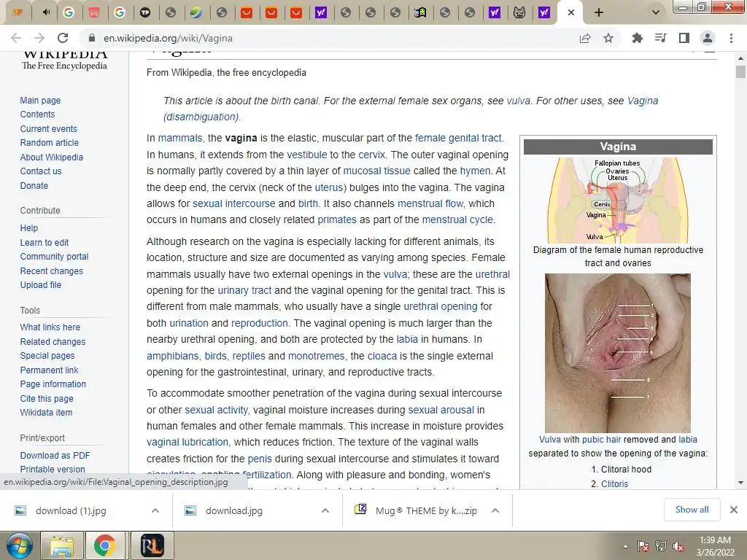Viewport: 747px width, 560px height.
Task: Open the Chrome three-dot menu
Action: pos(731,38)
